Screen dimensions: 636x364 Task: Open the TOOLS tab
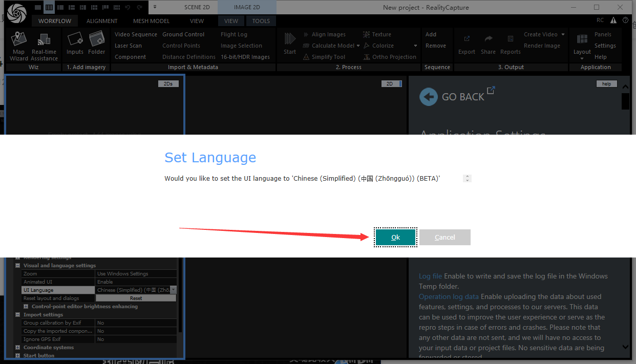(261, 21)
